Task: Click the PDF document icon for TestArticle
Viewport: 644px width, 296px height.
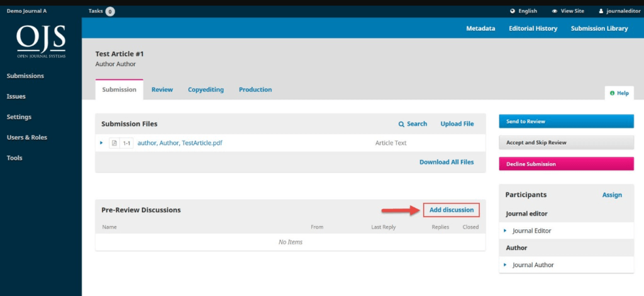Action: click(114, 143)
